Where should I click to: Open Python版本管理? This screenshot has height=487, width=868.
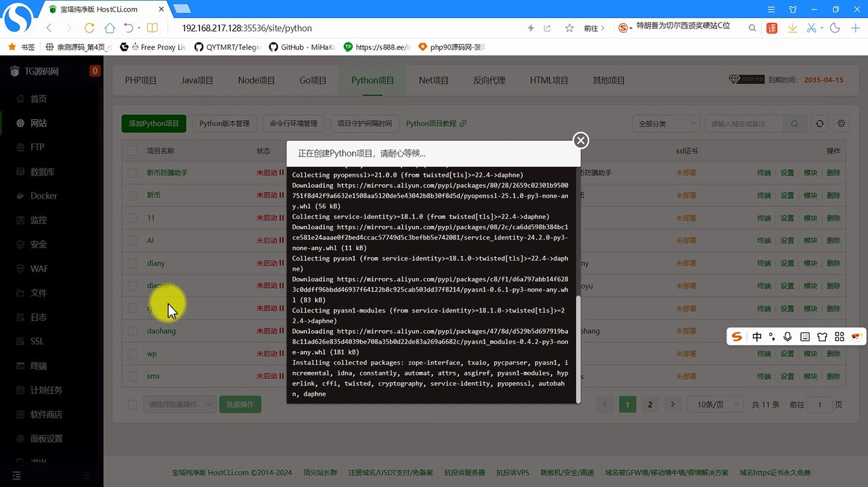click(225, 124)
